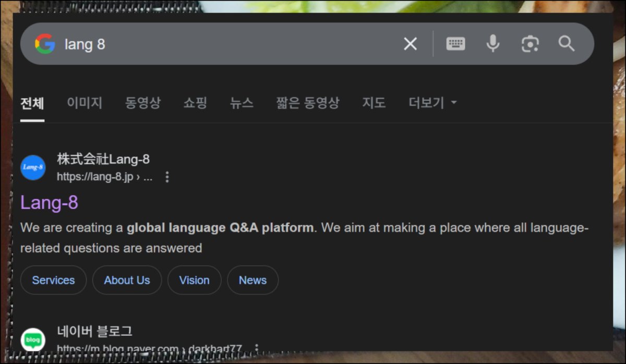This screenshot has width=626, height=364.
Task: Clear the search query with the X icon
Action: point(411,44)
